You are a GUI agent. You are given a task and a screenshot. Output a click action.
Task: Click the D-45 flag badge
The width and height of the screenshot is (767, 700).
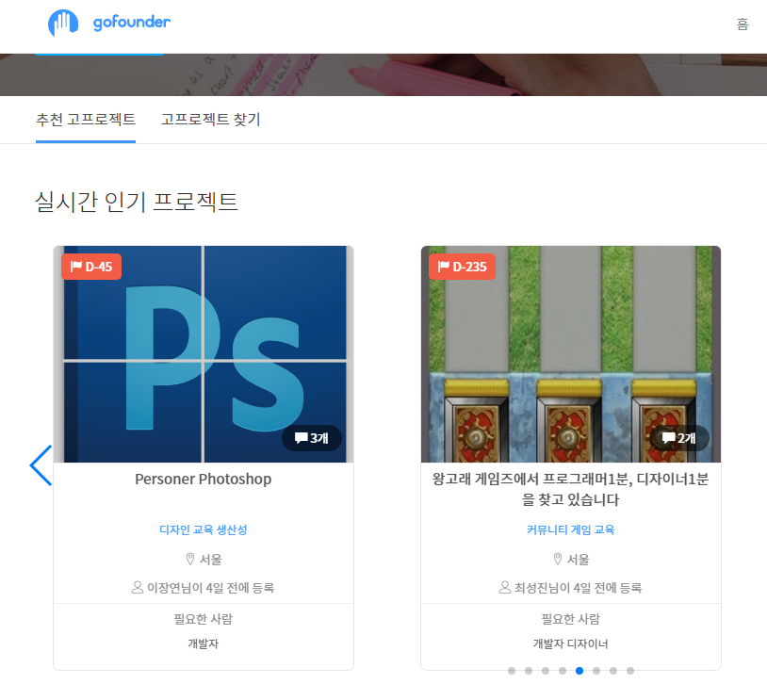point(91,267)
